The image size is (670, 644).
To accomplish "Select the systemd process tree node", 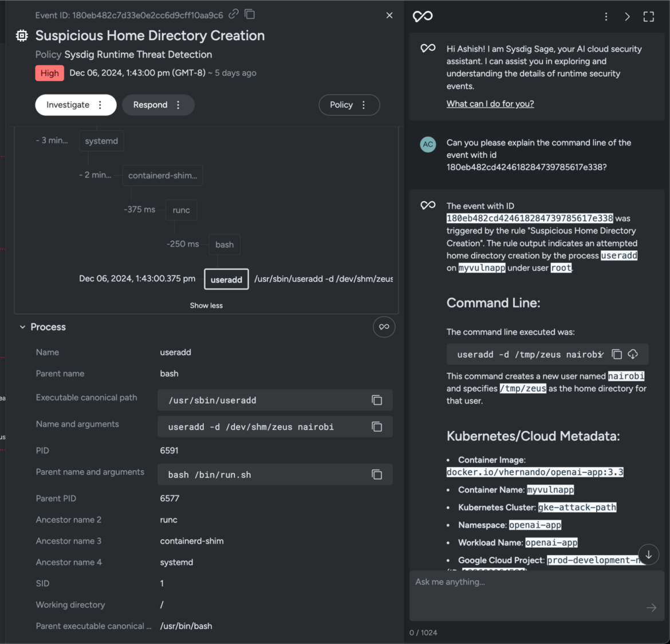I will [101, 141].
